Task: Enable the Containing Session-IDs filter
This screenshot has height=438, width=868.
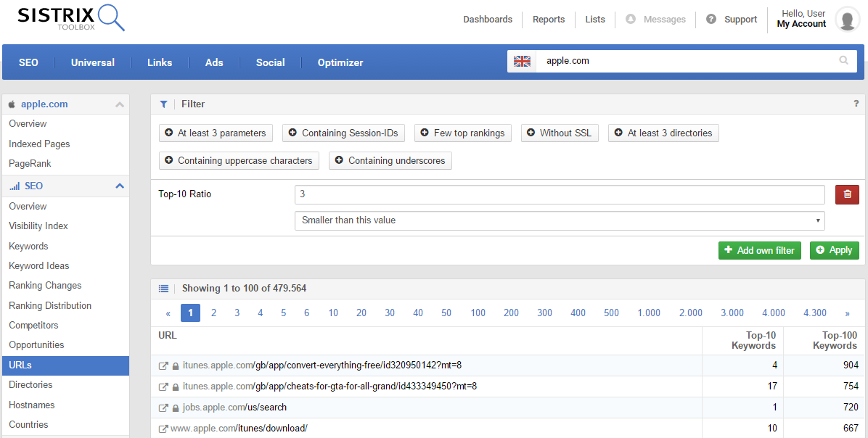Action: (x=343, y=133)
